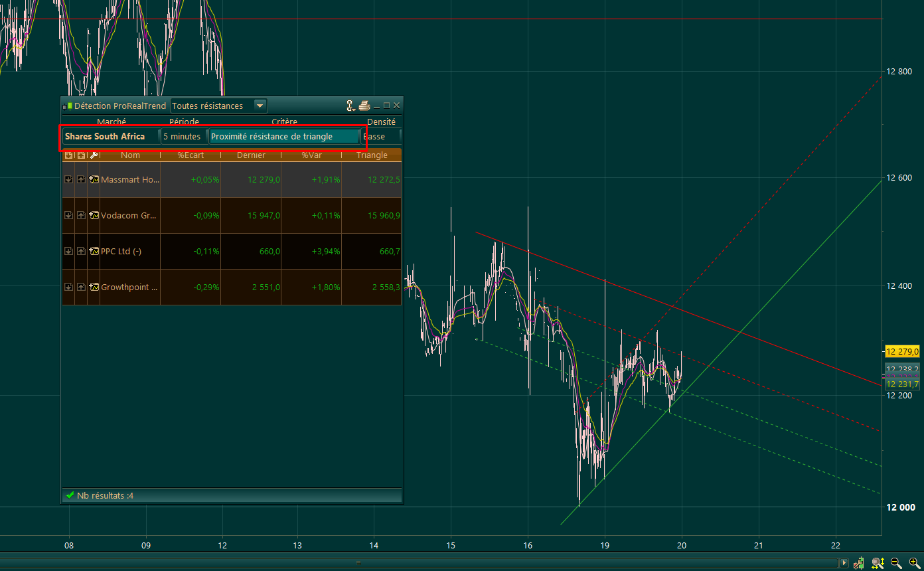The width and height of the screenshot is (924, 571).
Task: Sort results by %Ecart column header
Action: point(191,155)
